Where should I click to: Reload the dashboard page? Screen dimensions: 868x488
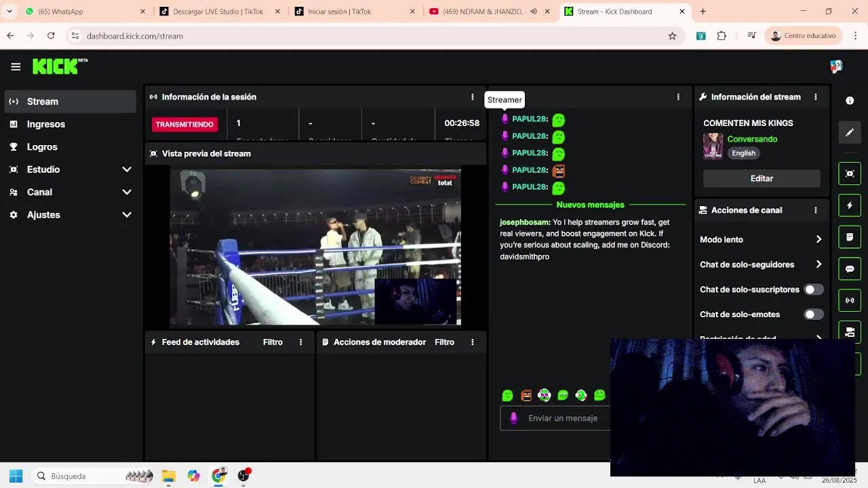click(x=51, y=36)
